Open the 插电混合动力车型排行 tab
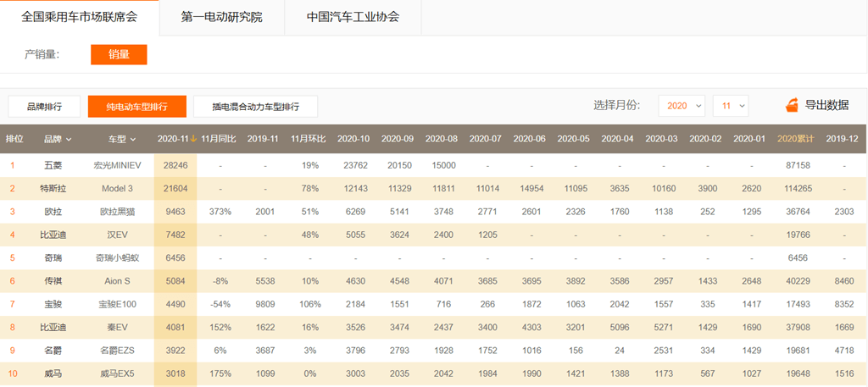The height and width of the screenshot is (387, 868). 255,107
